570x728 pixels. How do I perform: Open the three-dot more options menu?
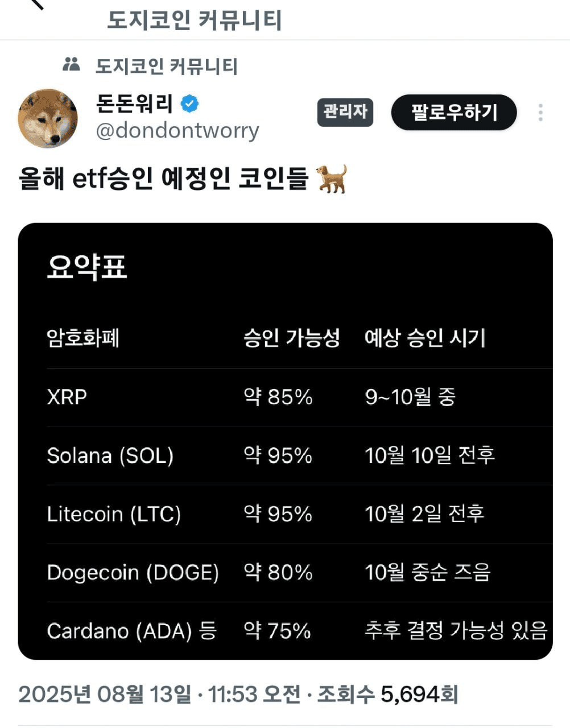point(540,113)
